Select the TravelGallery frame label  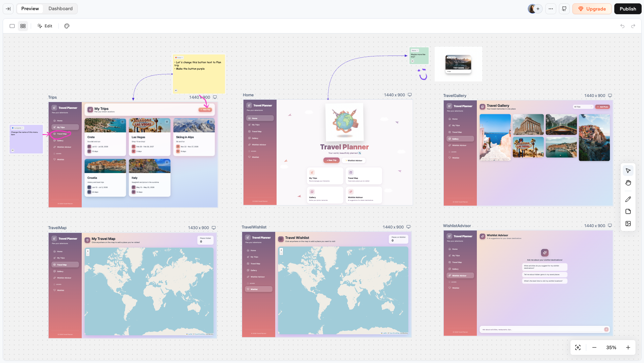[x=455, y=96]
